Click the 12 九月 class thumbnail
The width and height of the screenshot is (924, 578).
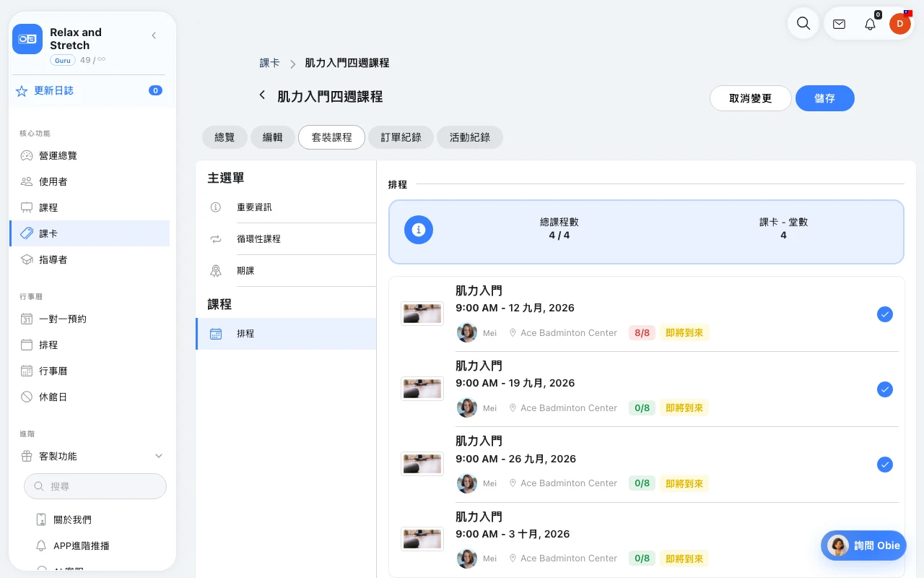[x=422, y=314]
